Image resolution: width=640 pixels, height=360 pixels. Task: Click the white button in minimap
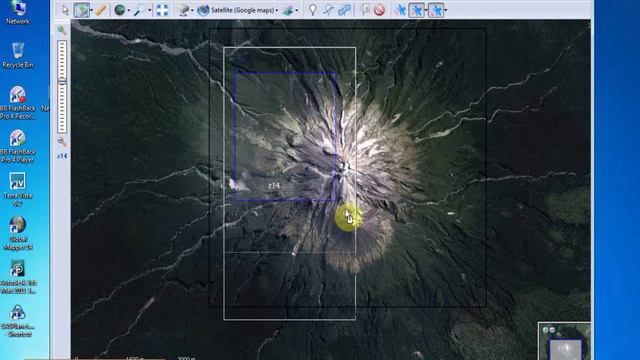552,329
